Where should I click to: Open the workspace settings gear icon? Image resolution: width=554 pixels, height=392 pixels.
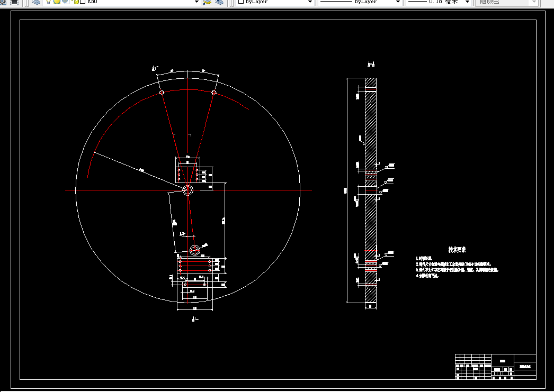pyautogui.click(x=3, y=2)
